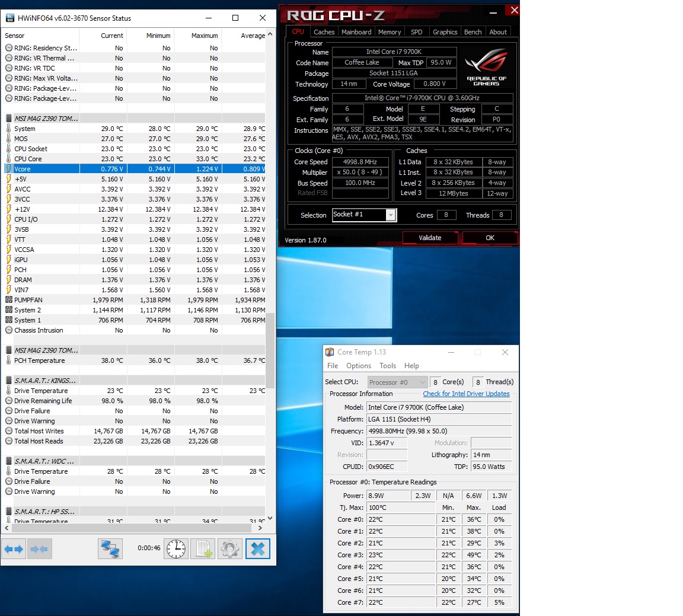This screenshot has height=616, width=683.
Task: Click HWiNFO vertical scrollbar thumb
Action: [x=270, y=350]
